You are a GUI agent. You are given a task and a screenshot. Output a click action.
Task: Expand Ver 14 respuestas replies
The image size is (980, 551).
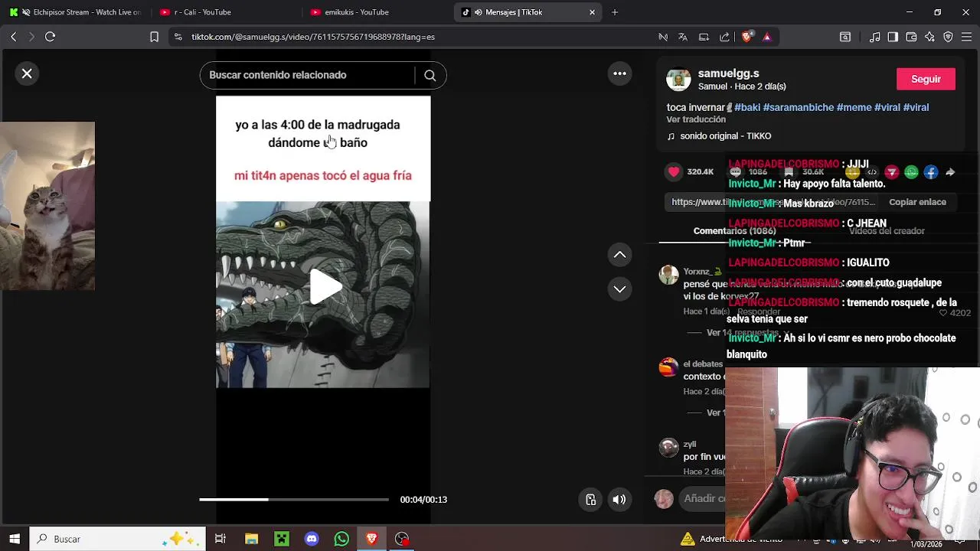(x=742, y=333)
